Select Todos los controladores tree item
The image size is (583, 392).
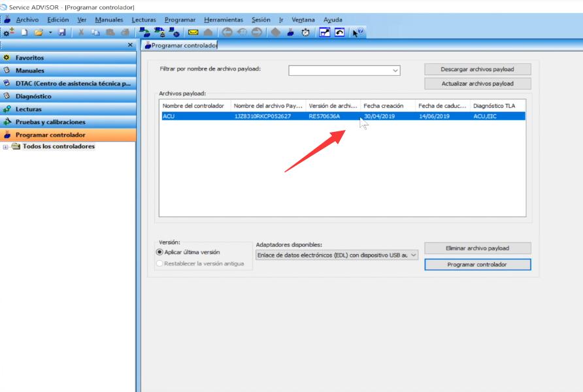(x=58, y=146)
